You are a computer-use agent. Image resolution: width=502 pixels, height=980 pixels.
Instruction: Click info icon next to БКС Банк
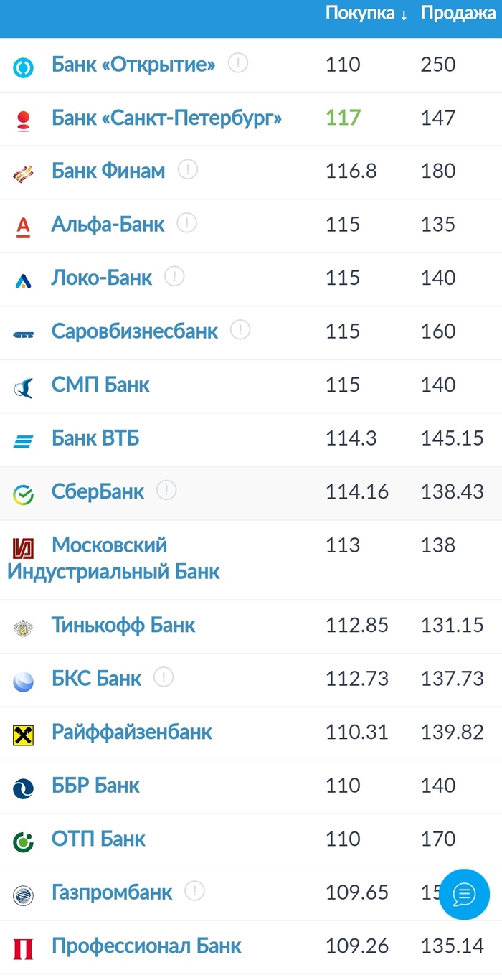coord(164,677)
